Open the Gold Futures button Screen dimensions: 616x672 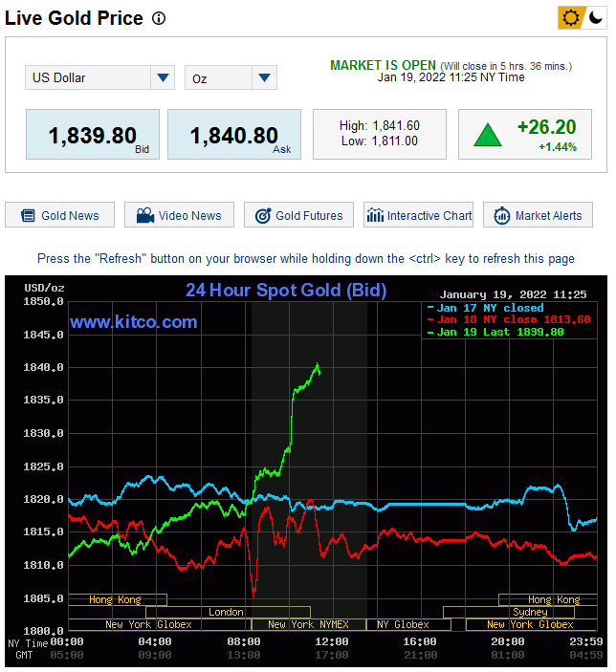[x=299, y=215]
